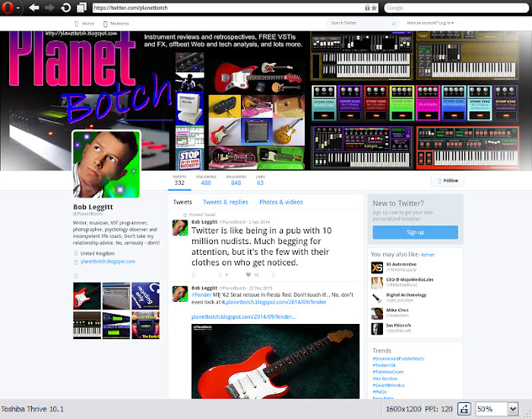This screenshot has height=419, width=532.
Task: Switch to Photos & videos tab
Action: click(281, 202)
